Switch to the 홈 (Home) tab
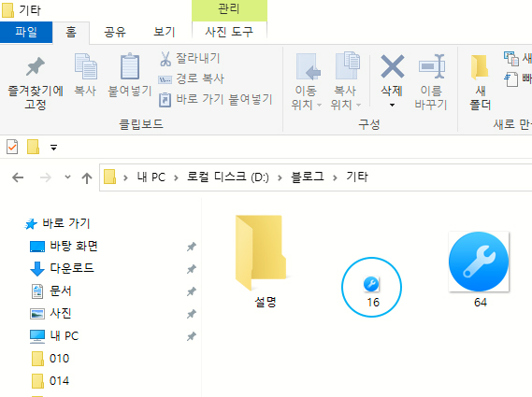532x397 pixels. 71,32
